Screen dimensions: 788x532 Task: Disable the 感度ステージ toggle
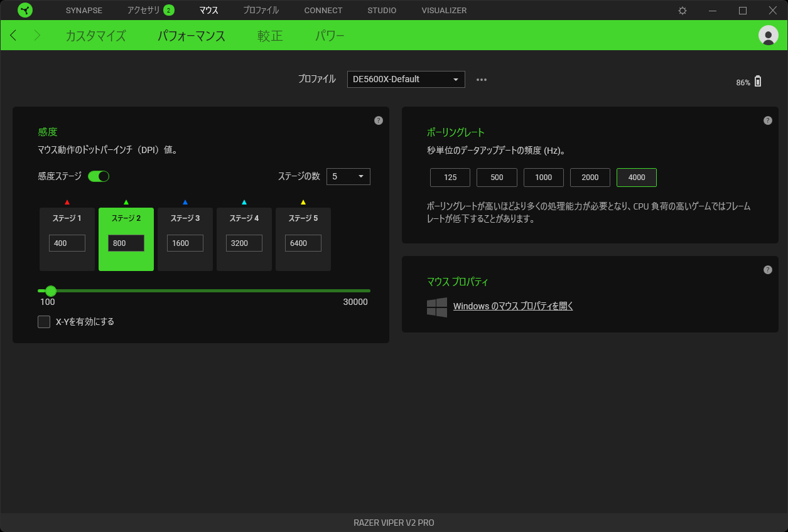[x=99, y=177]
